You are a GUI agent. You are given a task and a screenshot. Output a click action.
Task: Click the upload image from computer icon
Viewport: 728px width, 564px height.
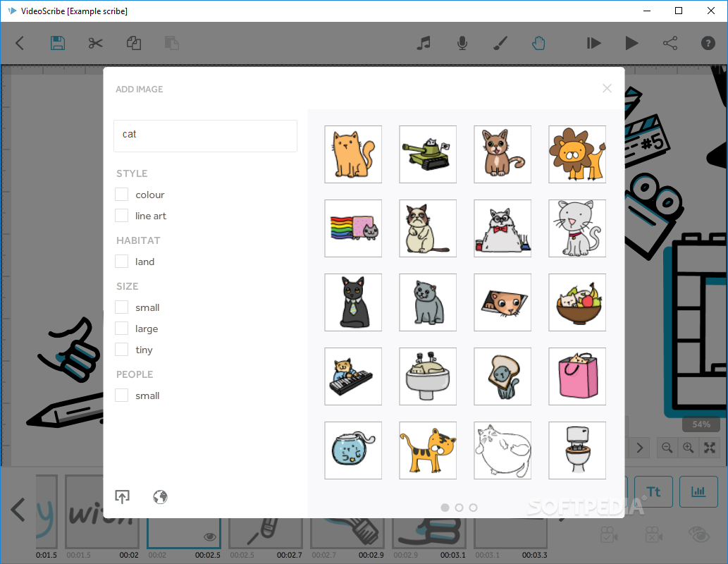click(x=122, y=496)
